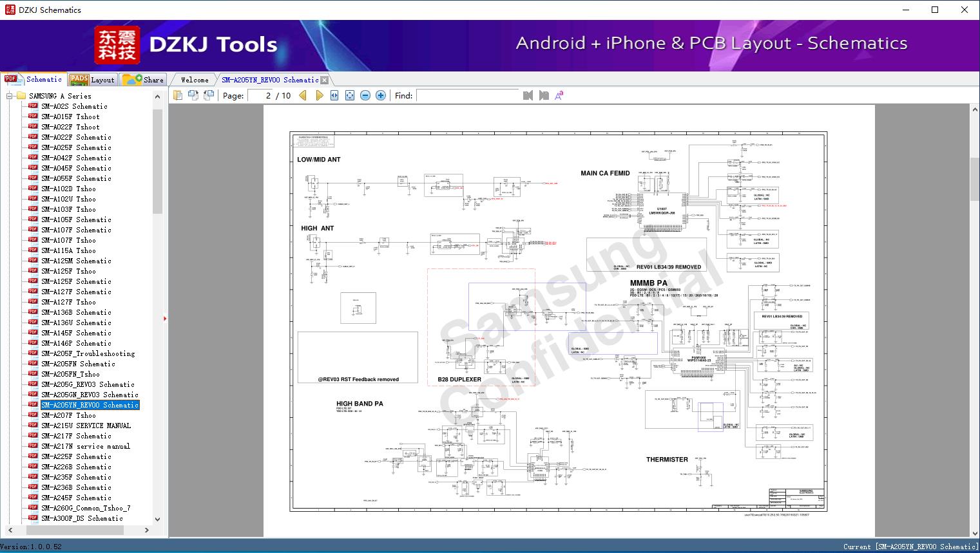Click PDF icon beside SM-A02S Schematic
The width and height of the screenshot is (980, 553).
(x=33, y=106)
